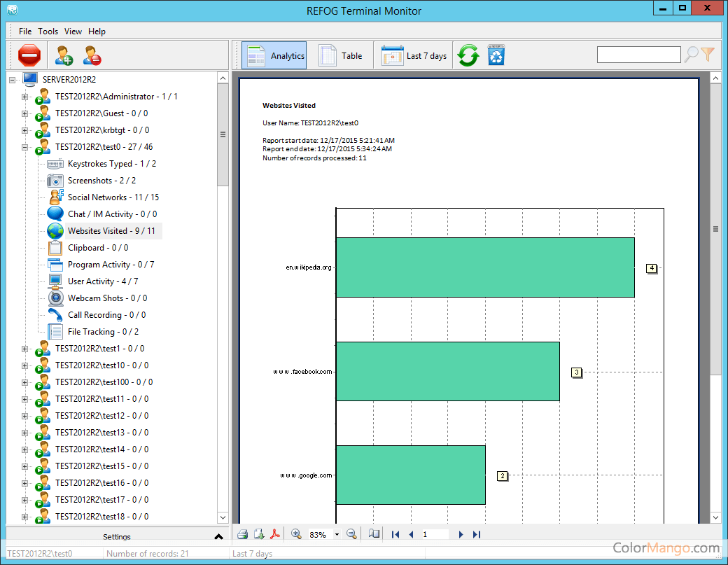Click the filter funnel icon
This screenshot has width=728, height=565.
coord(708,54)
